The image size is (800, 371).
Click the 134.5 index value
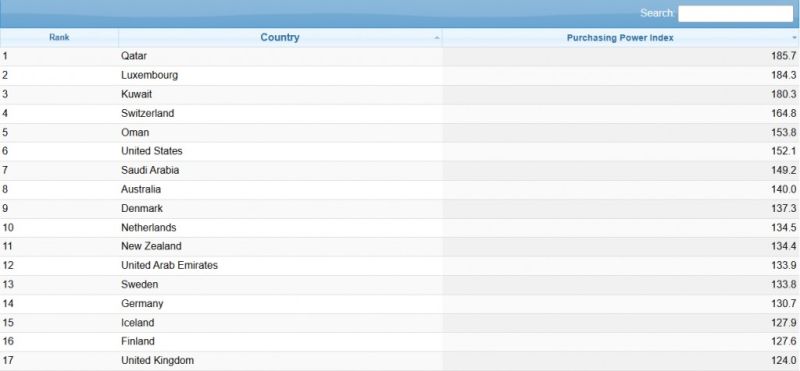[784, 228]
